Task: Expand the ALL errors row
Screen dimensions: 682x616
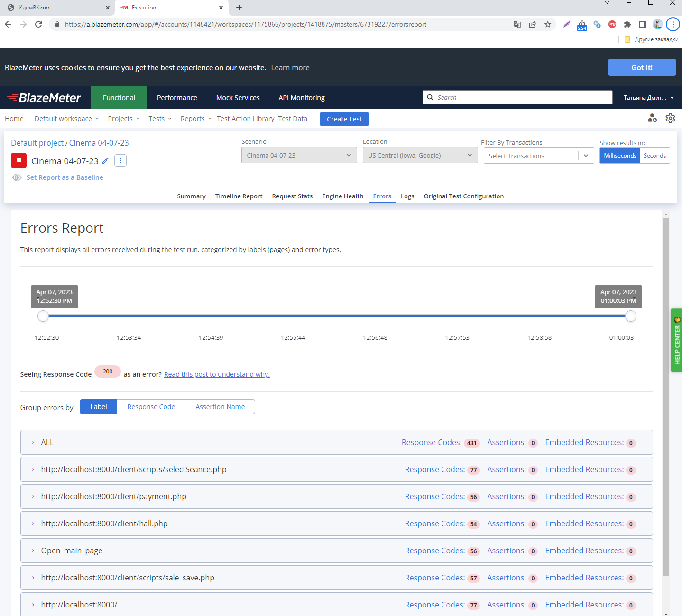Action: click(33, 442)
